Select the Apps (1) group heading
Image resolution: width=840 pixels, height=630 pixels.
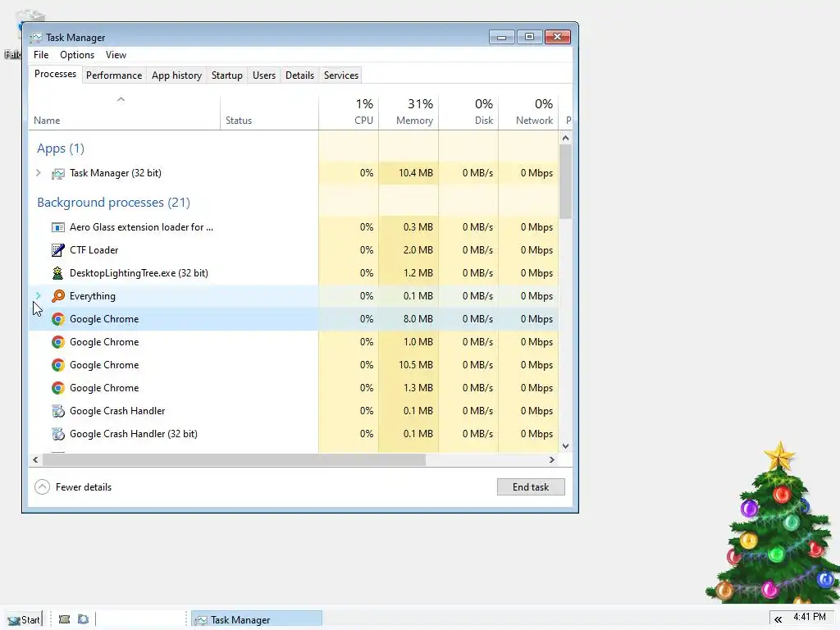click(x=61, y=148)
